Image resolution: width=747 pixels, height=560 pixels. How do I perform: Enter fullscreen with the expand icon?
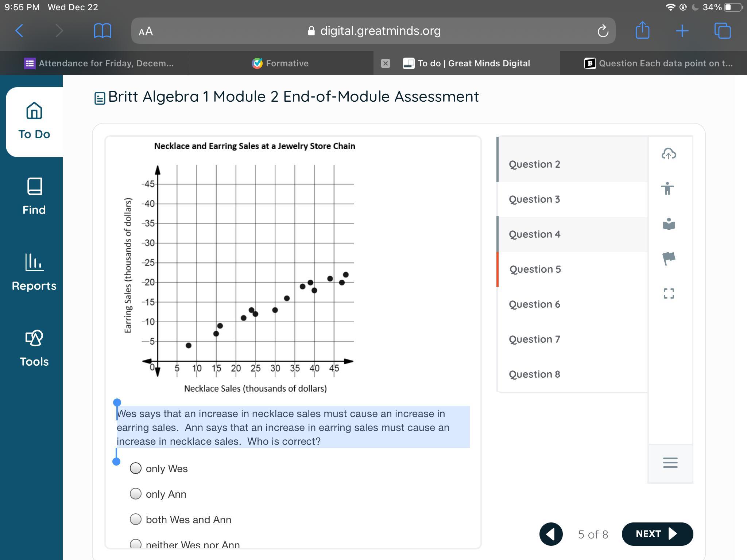pyautogui.click(x=669, y=293)
